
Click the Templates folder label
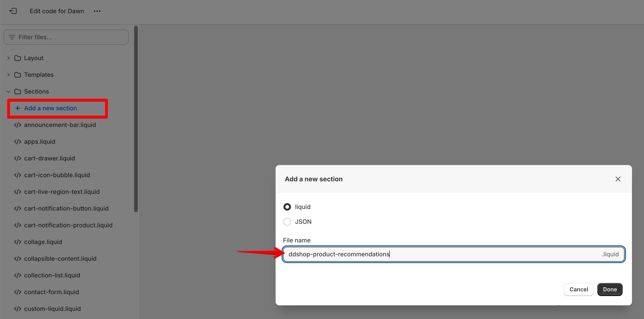tap(39, 75)
